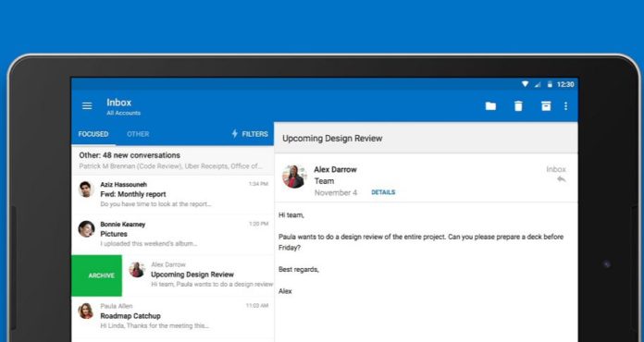Image resolution: width=644 pixels, height=342 pixels.
Task: Switch to the Focused tab
Action: click(x=93, y=134)
